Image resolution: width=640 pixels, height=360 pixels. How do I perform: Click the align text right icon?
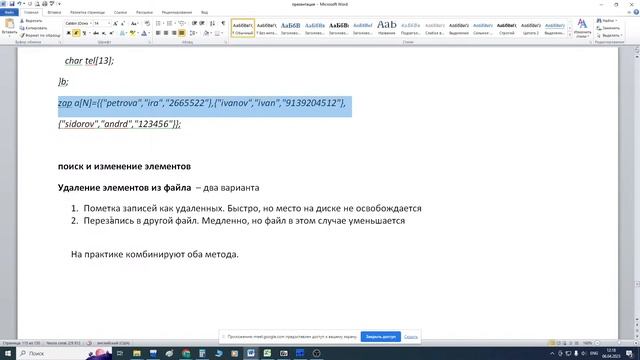[174, 33]
